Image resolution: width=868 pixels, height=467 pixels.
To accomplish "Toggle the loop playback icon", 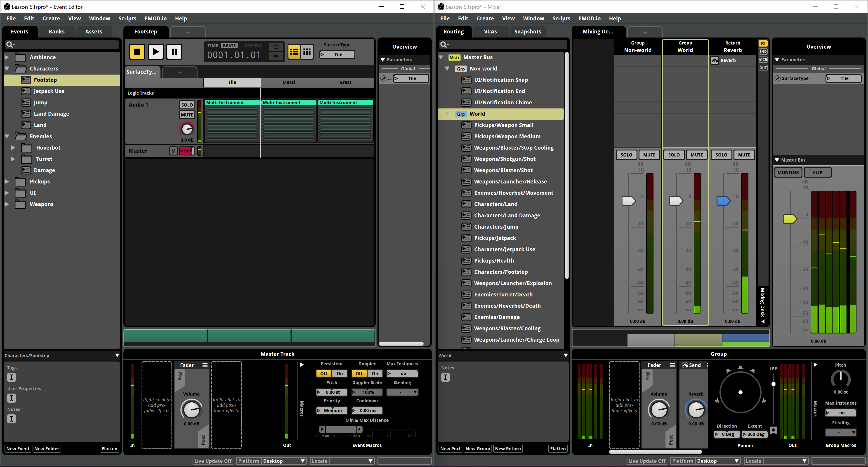I will (x=276, y=47).
